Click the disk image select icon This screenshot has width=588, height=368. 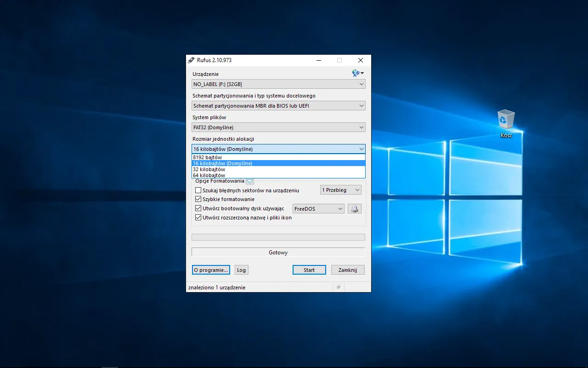point(354,209)
